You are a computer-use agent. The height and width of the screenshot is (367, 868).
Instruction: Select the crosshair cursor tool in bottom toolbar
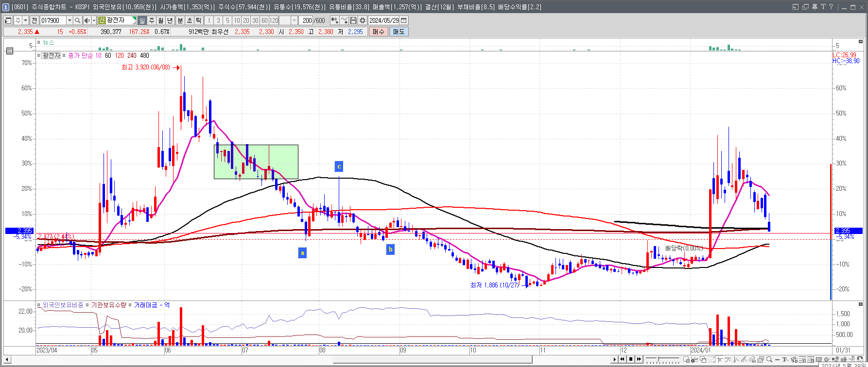[720, 359]
